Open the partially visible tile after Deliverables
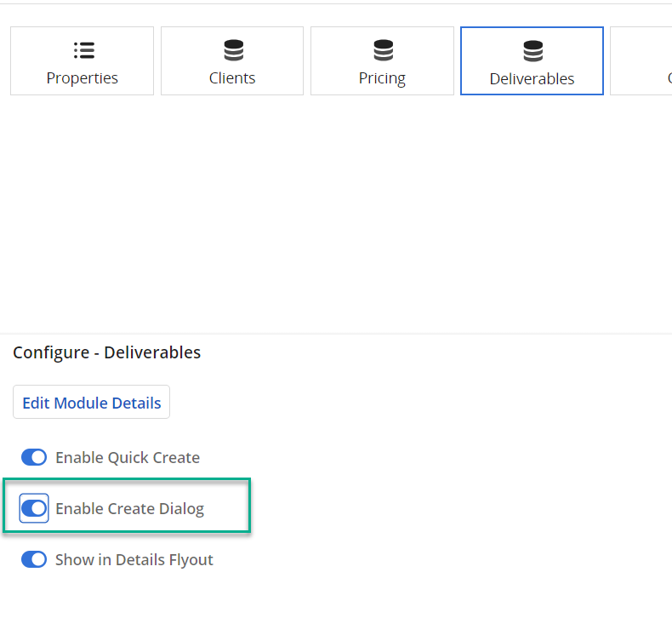This screenshot has width=672, height=618. click(643, 60)
